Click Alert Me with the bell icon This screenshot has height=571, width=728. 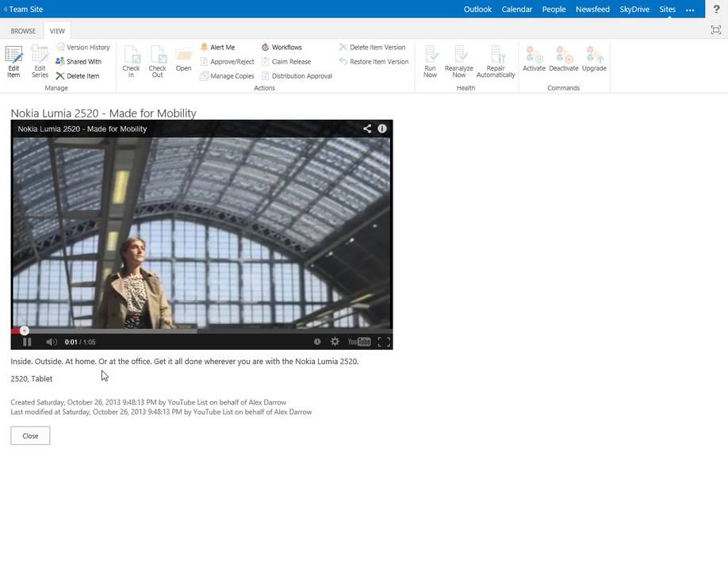tap(217, 48)
